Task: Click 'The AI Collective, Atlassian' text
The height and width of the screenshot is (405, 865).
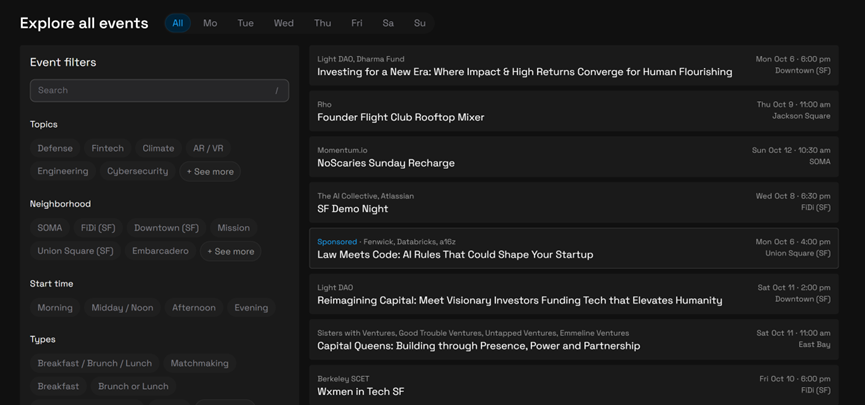Action: (365, 196)
